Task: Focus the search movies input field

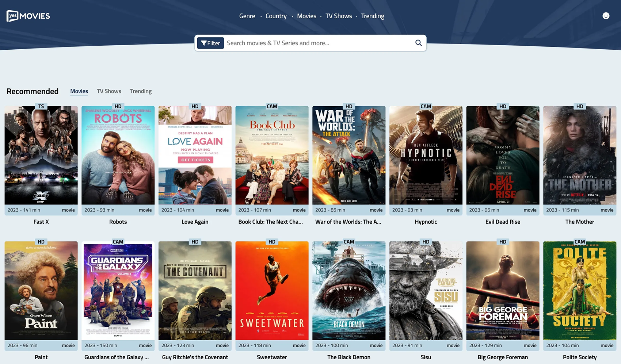Action: click(x=319, y=43)
